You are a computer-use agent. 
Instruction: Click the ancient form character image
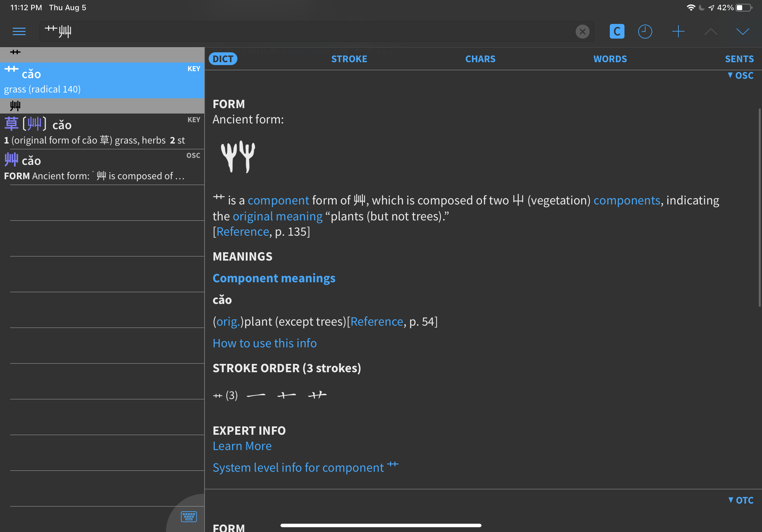(238, 157)
